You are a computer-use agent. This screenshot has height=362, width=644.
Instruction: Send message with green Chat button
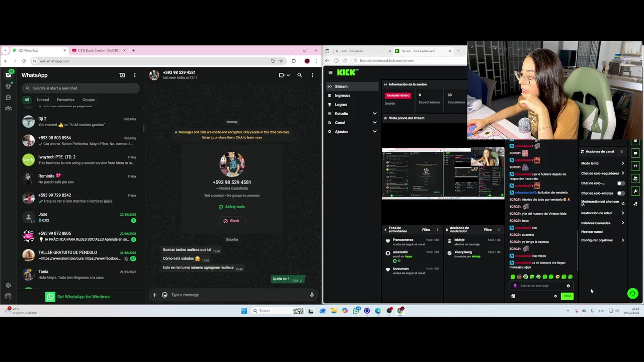(x=567, y=296)
